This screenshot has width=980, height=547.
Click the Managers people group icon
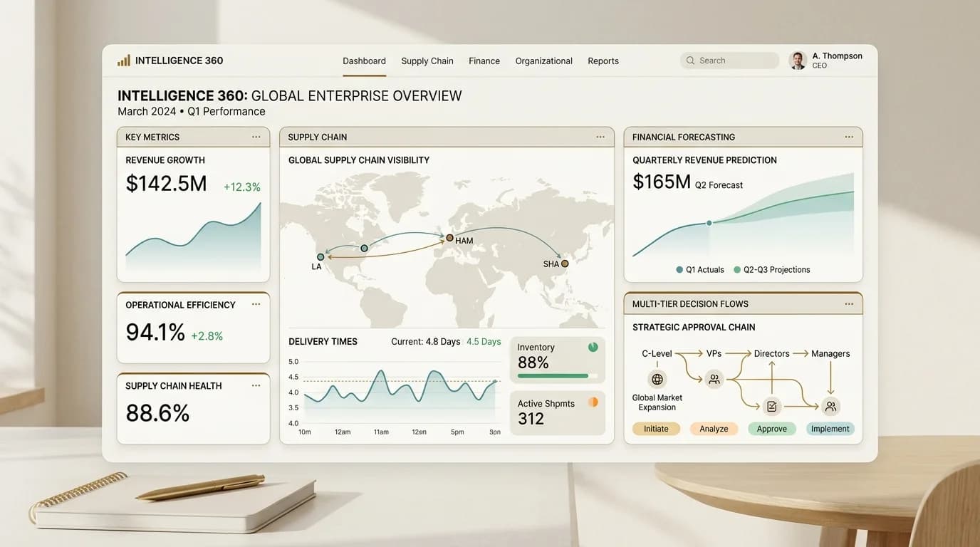coord(830,407)
